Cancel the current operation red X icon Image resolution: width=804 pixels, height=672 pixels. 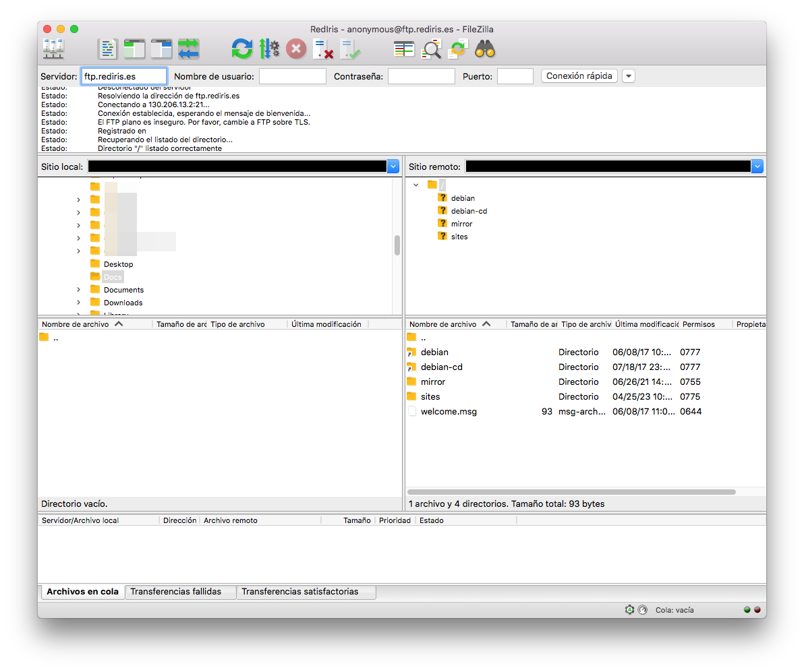pyautogui.click(x=296, y=49)
